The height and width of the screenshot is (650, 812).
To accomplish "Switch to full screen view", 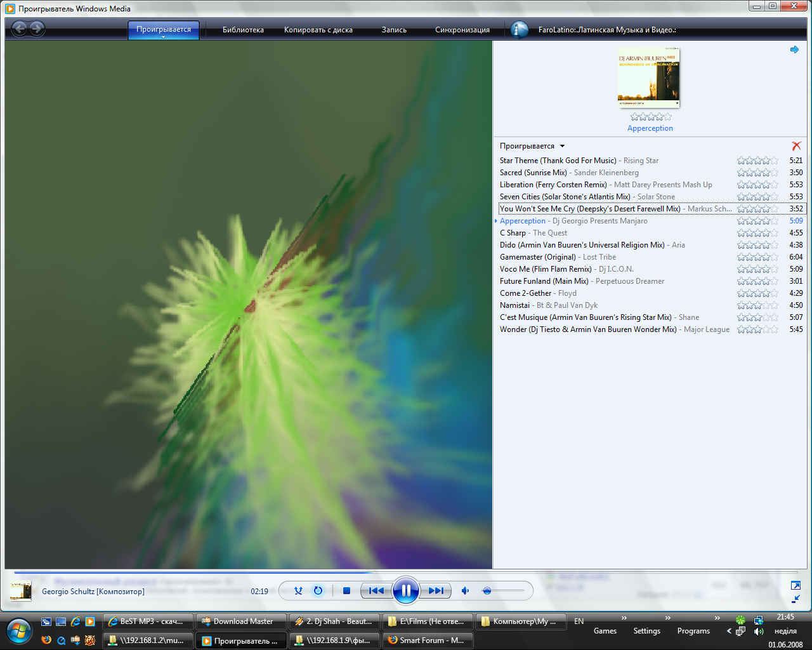I will (x=796, y=585).
